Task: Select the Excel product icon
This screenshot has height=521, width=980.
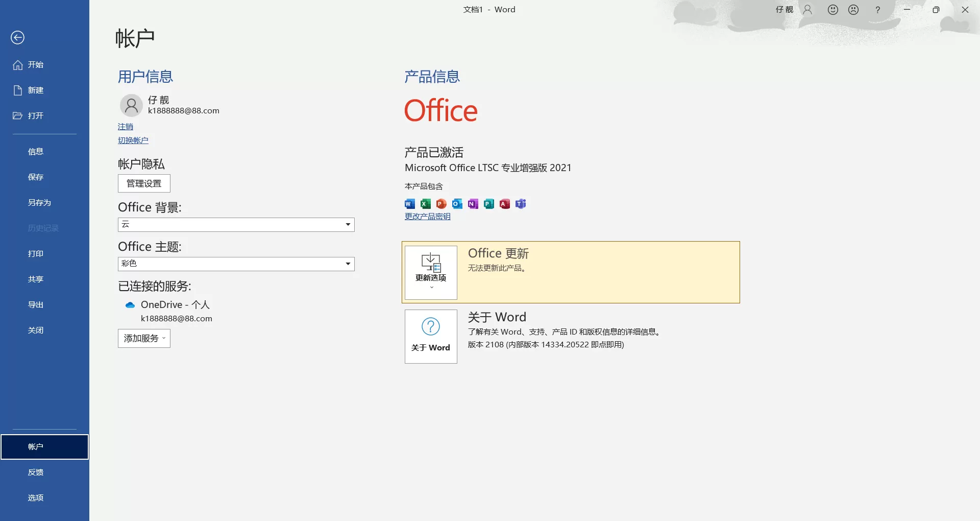Action: tap(425, 204)
